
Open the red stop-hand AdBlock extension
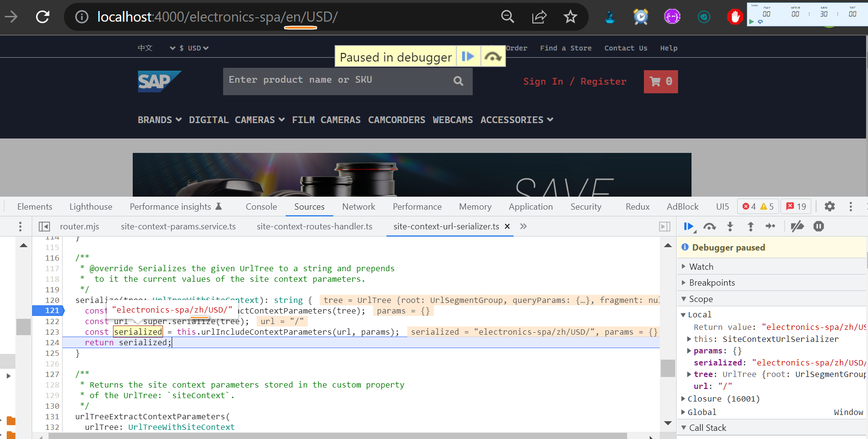pyautogui.click(x=735, y=17)
